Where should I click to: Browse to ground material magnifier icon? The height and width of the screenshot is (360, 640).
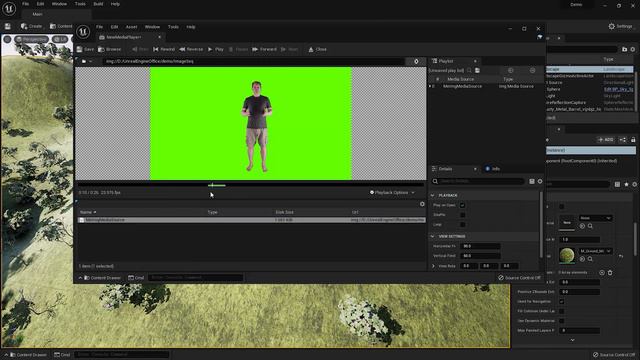590,259
